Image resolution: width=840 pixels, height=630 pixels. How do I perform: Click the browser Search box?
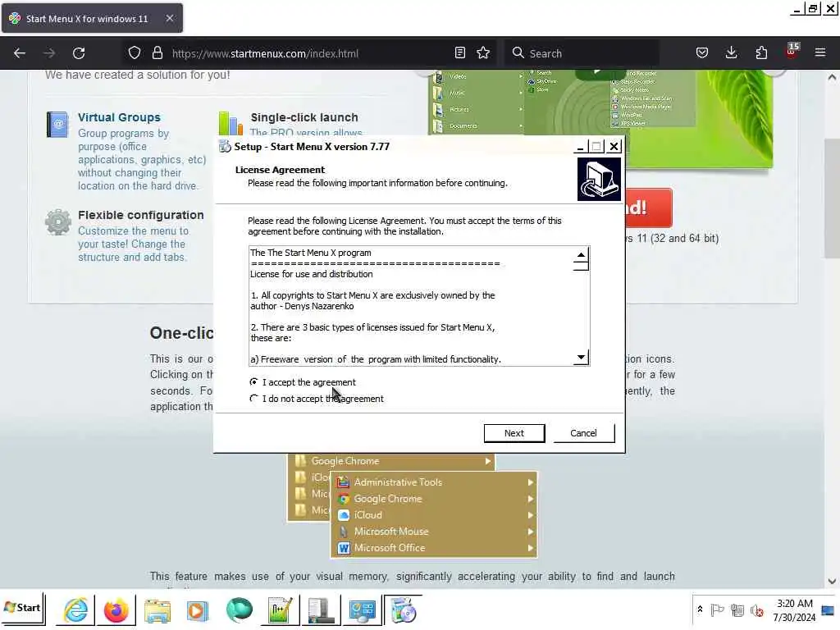(x=582, y=53)
